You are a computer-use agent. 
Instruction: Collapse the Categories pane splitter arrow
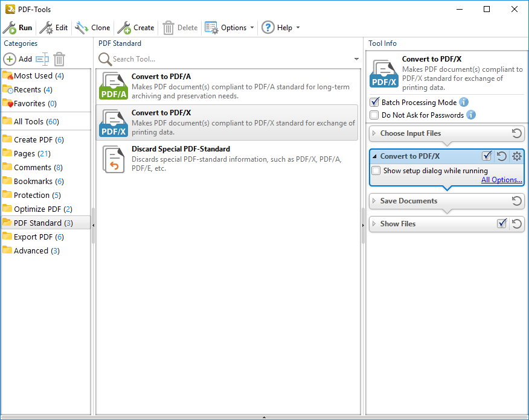[93, 225]
